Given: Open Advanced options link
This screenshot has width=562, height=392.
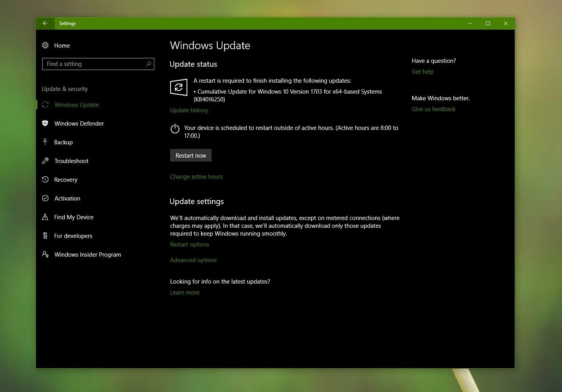Looking at the screenshot, I should coord(194,260).
